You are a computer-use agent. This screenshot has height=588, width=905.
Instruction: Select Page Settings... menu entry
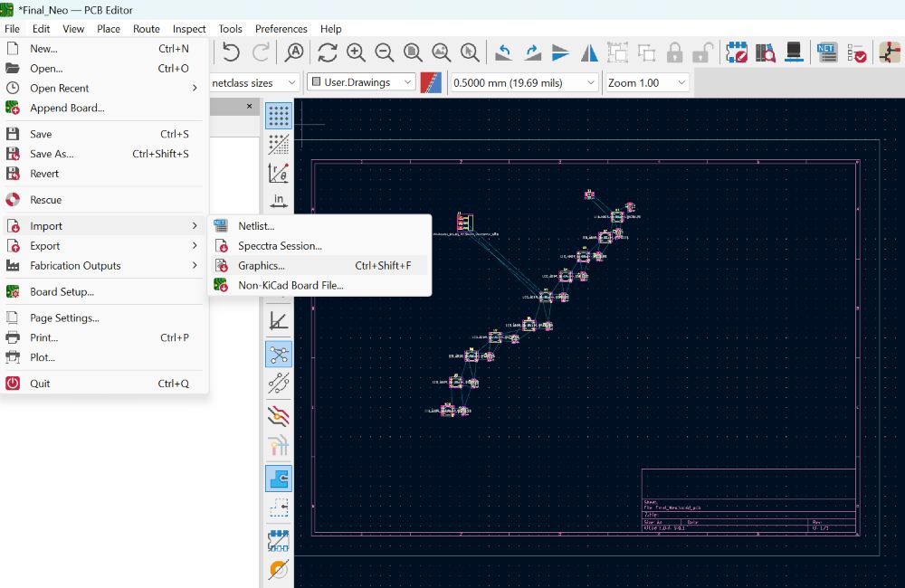(x=102, y=318)
